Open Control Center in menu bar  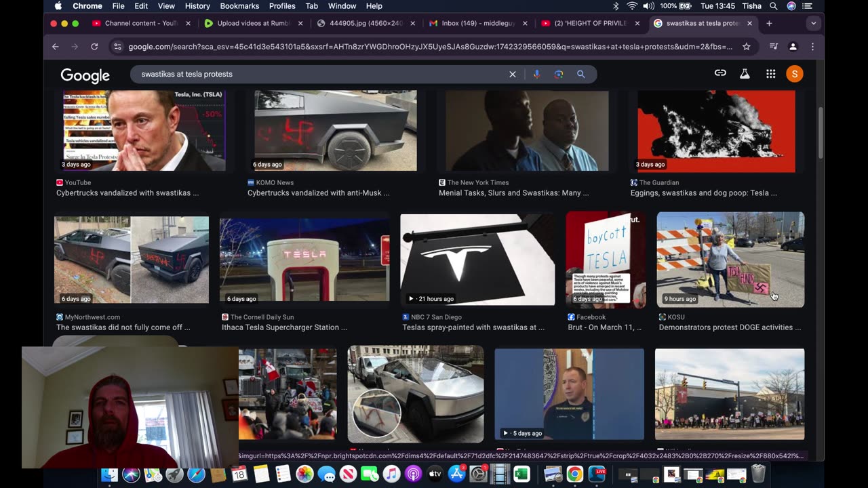(807, 6)
